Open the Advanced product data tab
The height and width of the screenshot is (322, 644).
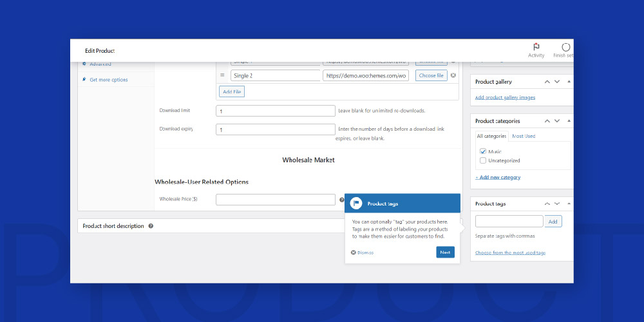point(100,64)
